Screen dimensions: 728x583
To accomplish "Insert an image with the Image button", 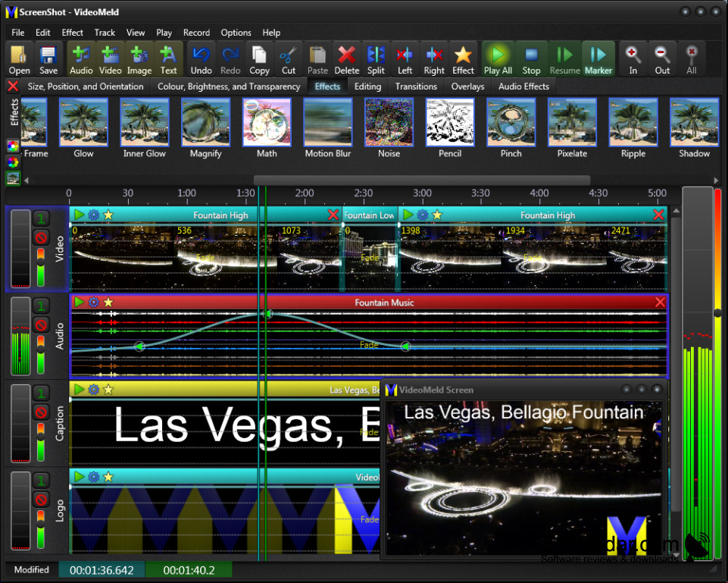I will click(x=139, y=59).
